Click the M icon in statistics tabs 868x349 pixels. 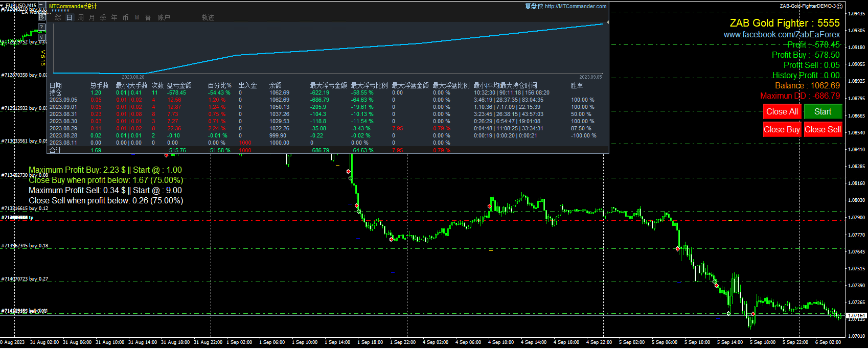(137, 17)
